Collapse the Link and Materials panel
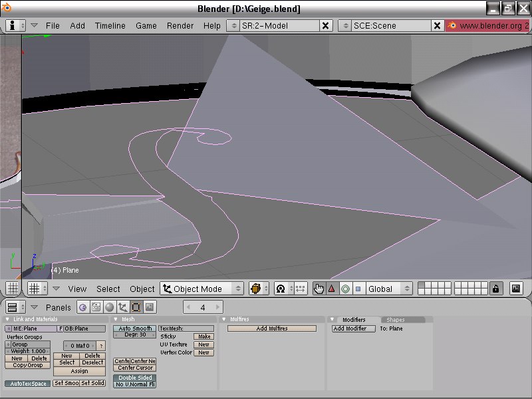Viewport: 532px width, 399px height. coord(9,320)
